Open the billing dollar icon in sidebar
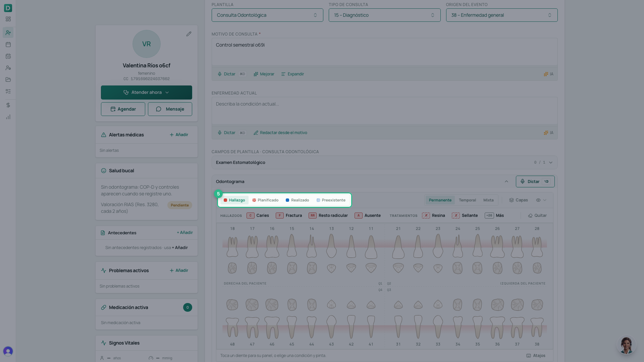The width and height of the screenshot is (644, 362). [8, 105]
